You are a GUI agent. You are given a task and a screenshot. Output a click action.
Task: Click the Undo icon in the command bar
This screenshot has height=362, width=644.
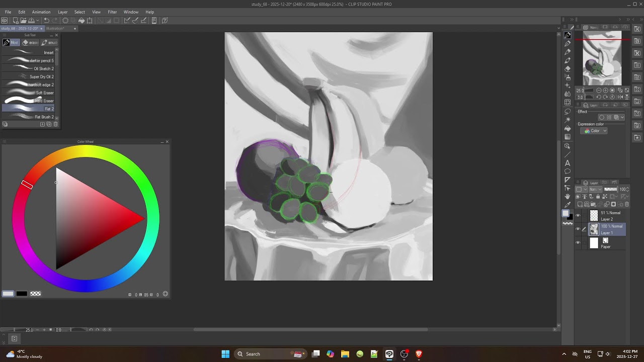click(46, 21)
